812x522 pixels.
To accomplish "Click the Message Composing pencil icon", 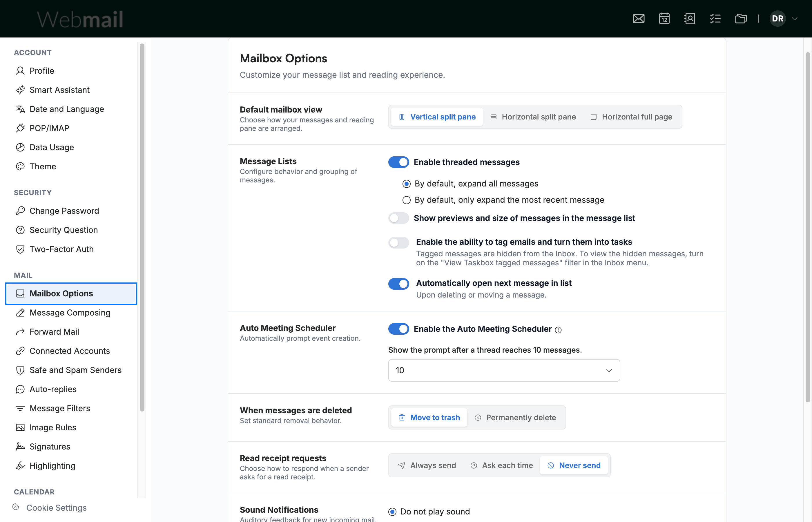I will [20, 313].
